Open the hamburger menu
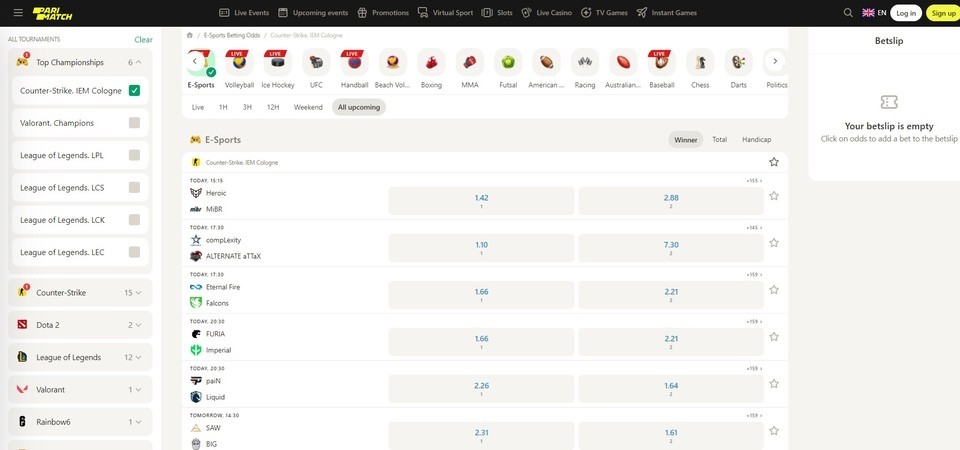The height and width of the screenshot is (450, 960). pos(18,12)
